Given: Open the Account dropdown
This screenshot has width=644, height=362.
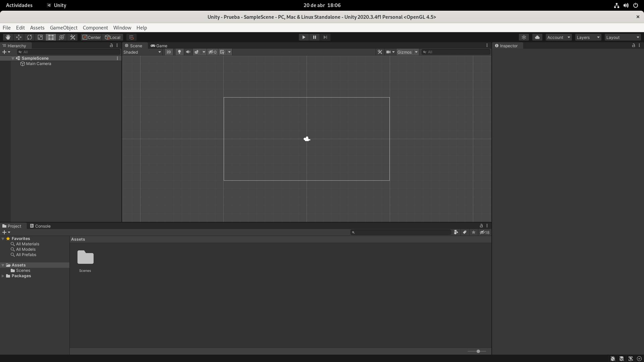Looking at the screenshot, I should point(558,37).
